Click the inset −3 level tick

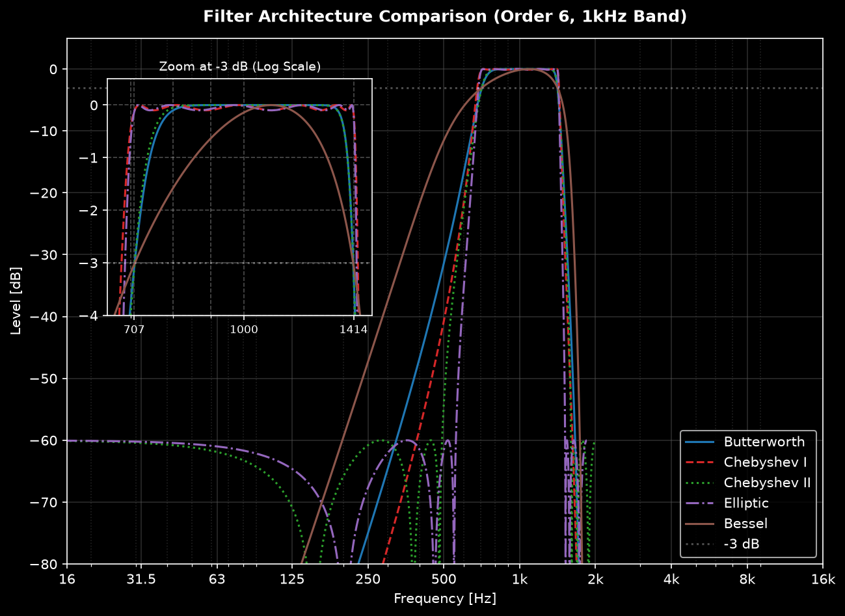pos(89,263)
